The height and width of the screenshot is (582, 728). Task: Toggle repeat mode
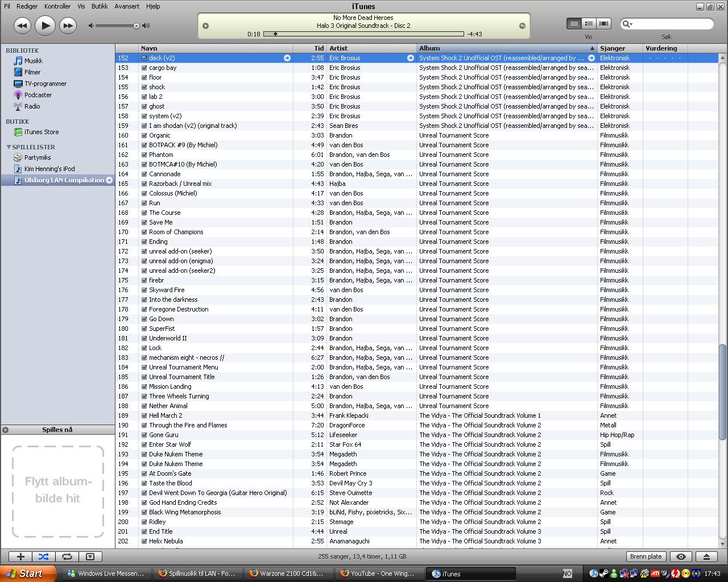67,557
